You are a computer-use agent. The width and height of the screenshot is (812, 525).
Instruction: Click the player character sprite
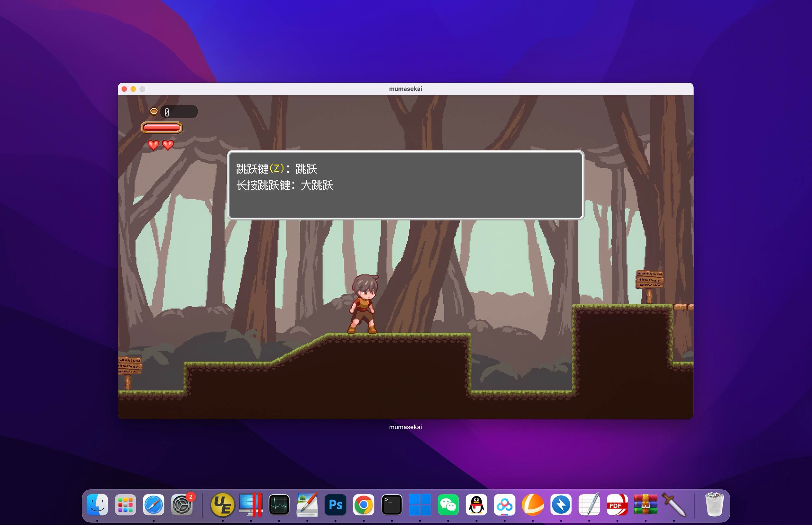[363, 304]
